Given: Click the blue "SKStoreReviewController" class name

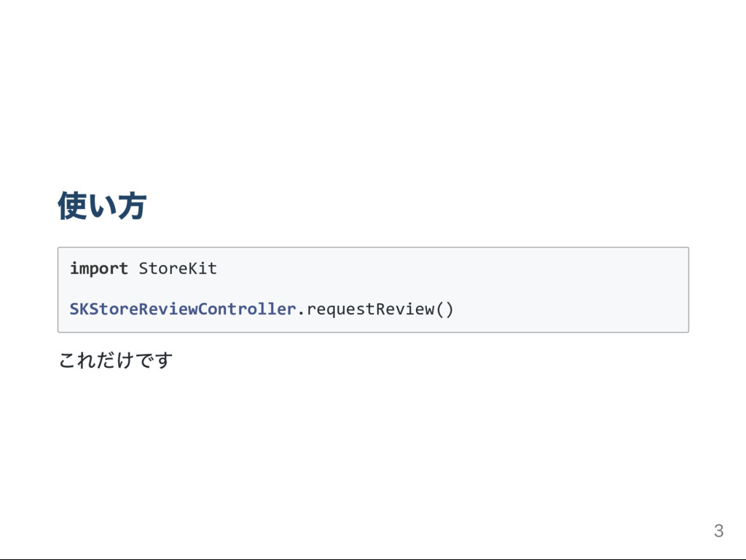Looking at the screenshot, I should click(x=183, y=309).
